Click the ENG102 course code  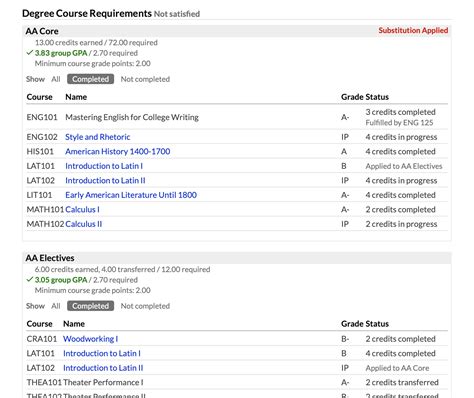pos(42,137)
